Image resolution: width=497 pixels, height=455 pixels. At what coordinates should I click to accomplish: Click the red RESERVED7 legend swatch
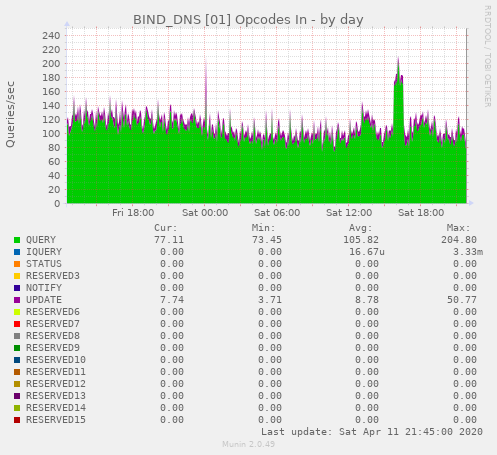(x=17, y=324)
